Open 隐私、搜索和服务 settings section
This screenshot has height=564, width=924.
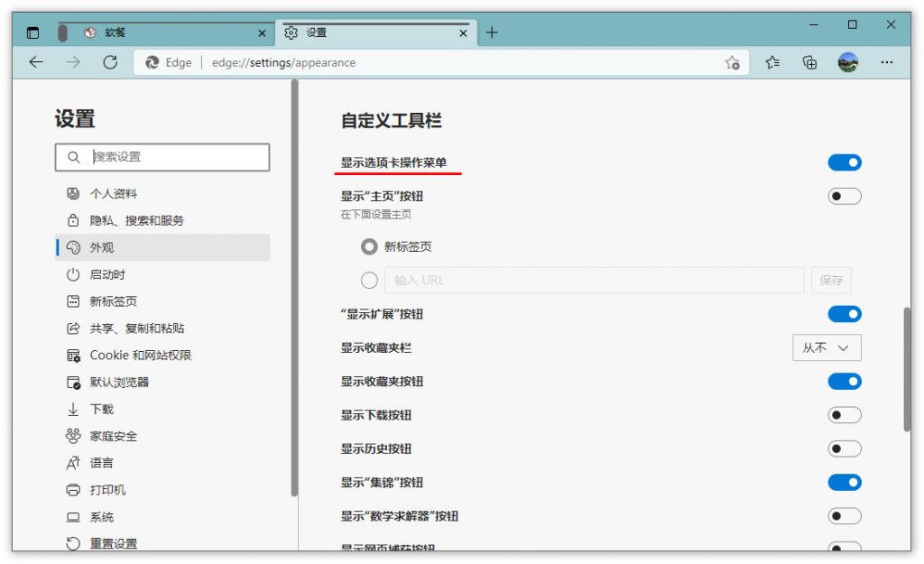pos(136,220)
